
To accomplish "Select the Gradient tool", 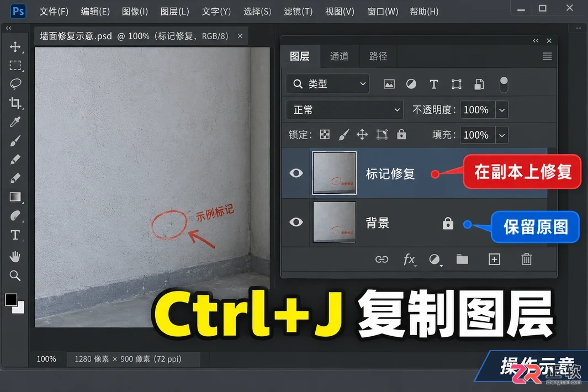I will point(15,197).
